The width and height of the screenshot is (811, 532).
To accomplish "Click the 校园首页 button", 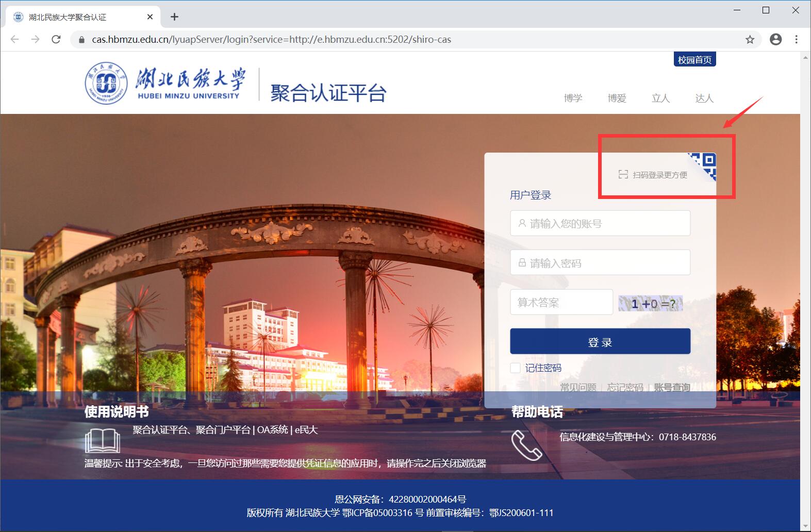I will tap(694, 60).
